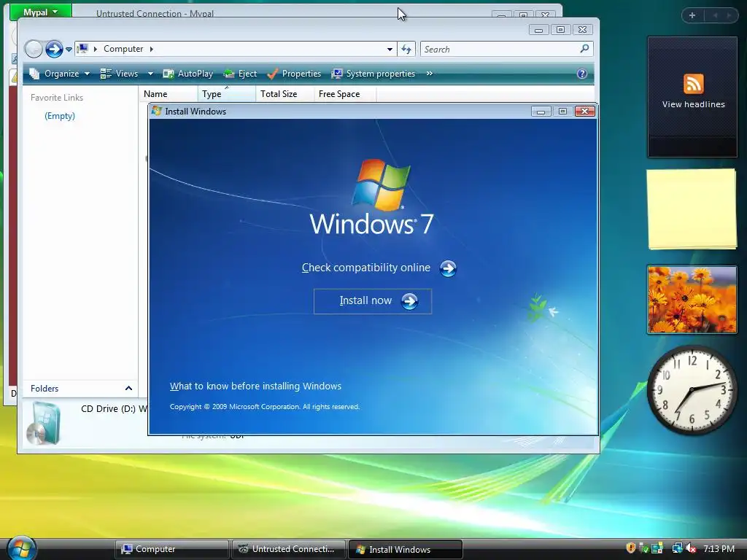Open What to know before installing Windows
The image size is (747, 560).
coord(255,386)
